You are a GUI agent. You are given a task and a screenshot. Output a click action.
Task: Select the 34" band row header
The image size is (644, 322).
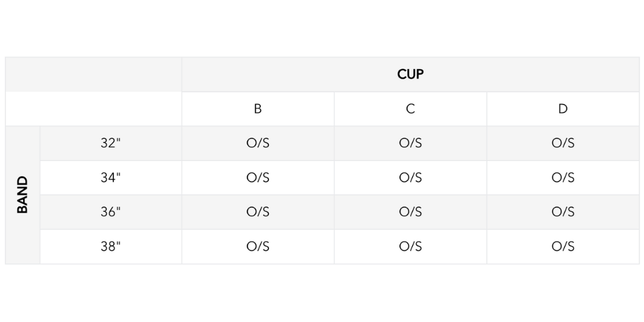pyautogui.click(x=111, y=178)
